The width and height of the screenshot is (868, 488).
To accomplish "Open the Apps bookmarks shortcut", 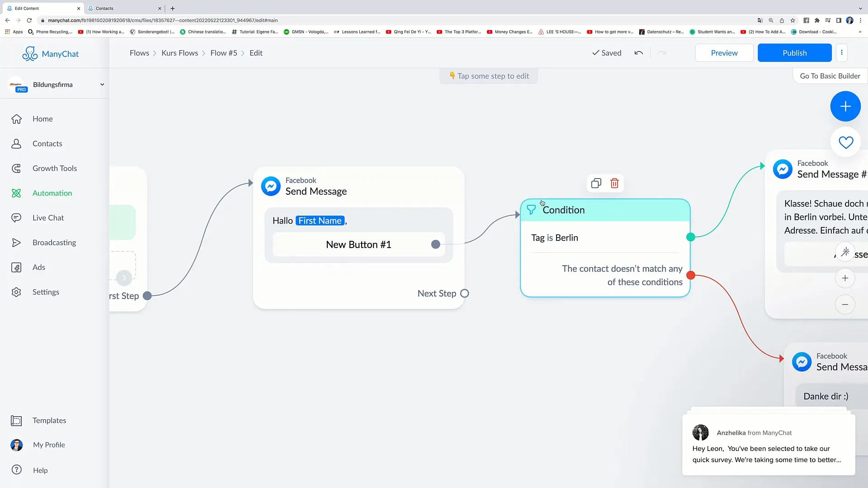I will (14, 32).
